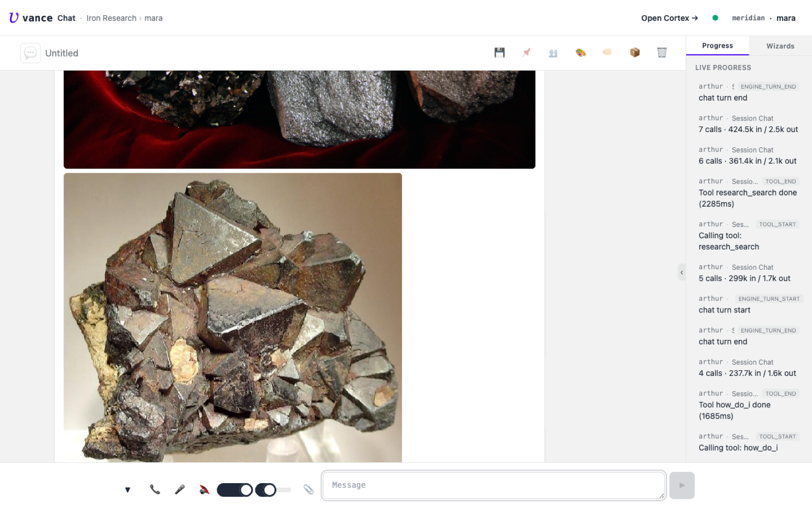Open the Chat section in header
Viewport: 812px width, 508px height.
click(x=66, y=18)
